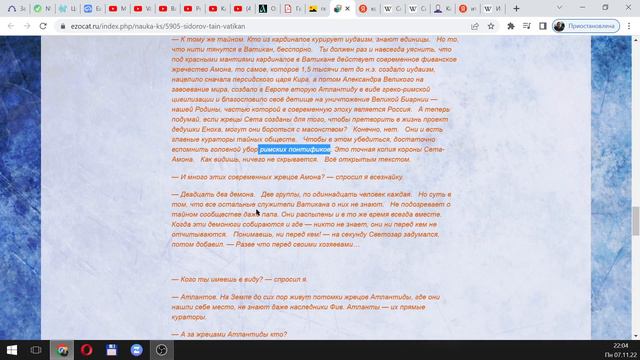Open the blue round taskbar app
Viewport: 640px width, 360px height.
click(x=136, y=350)
